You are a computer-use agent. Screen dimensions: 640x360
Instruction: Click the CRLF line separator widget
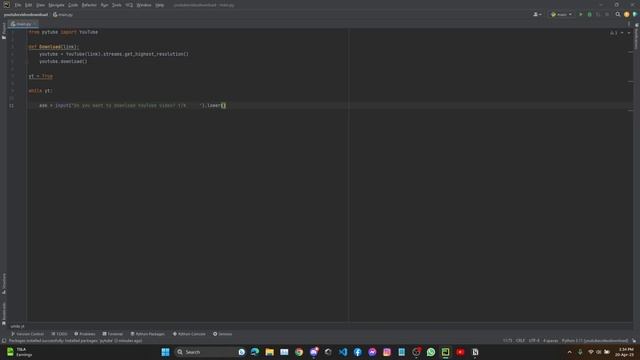[x=520, y=341]
